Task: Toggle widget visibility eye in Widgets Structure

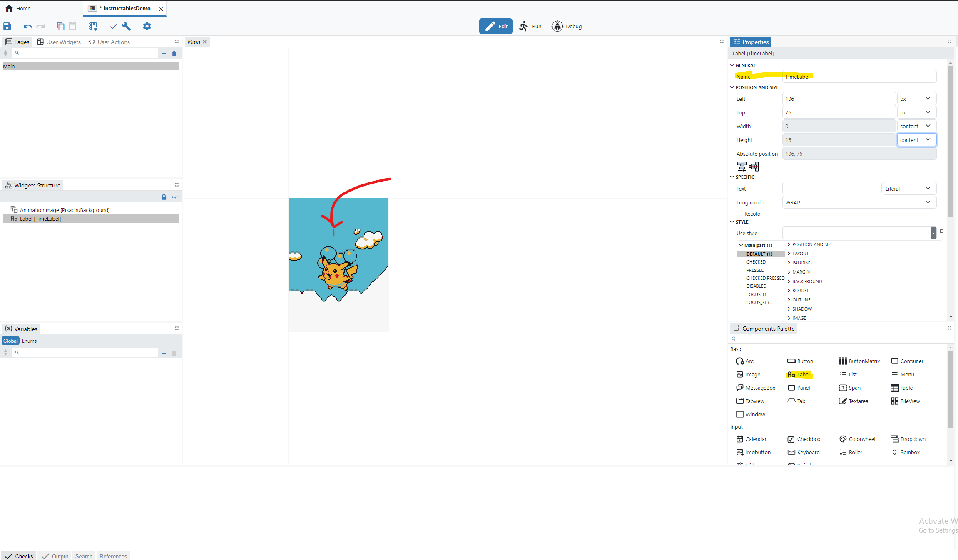Action: (175, 197)
